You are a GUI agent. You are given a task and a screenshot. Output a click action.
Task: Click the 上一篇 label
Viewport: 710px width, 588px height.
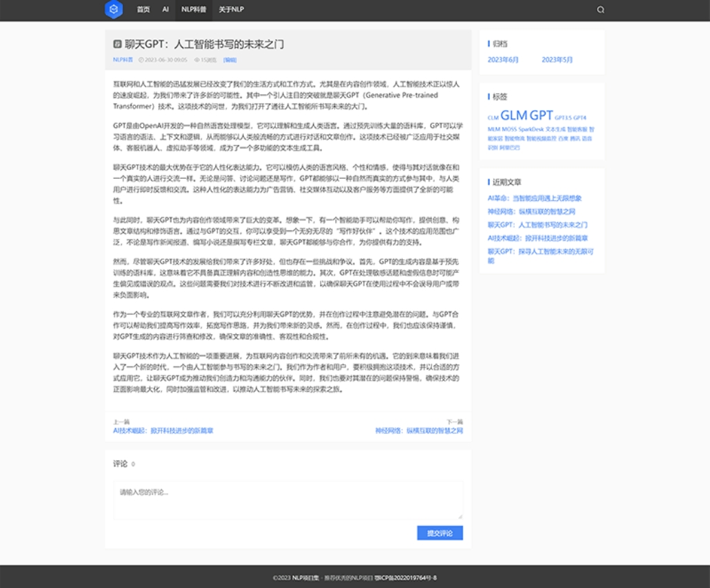pyautogui.click(x=121, y=422)
